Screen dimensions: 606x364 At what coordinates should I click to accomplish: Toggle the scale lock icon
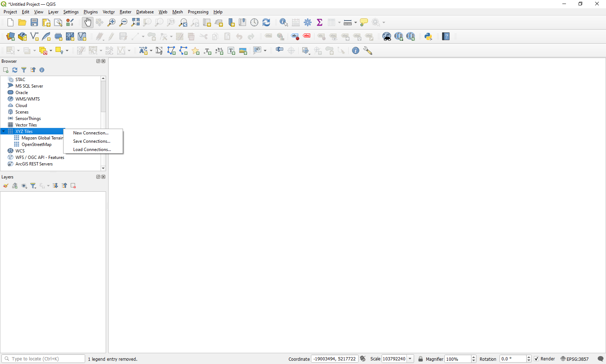click(421, 359)
